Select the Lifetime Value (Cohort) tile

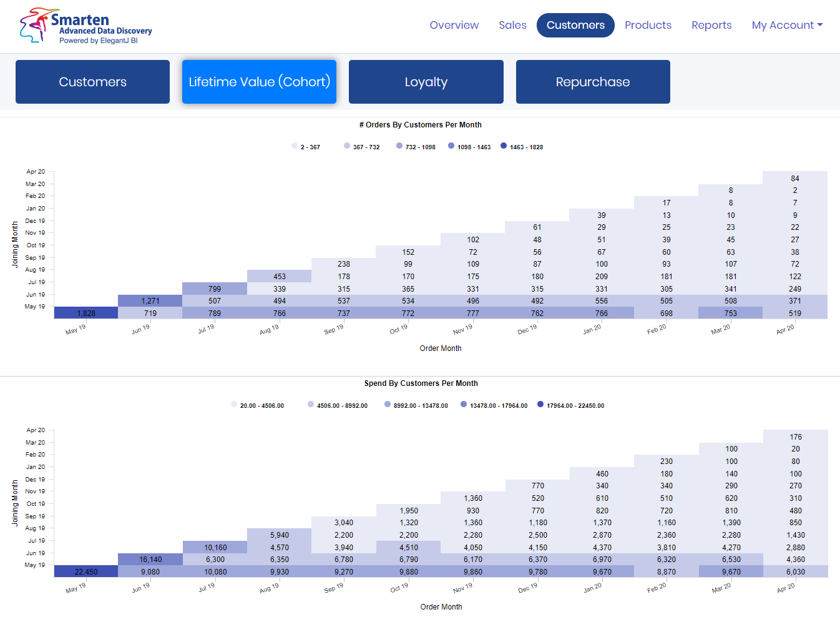click(x=259, y=82)
